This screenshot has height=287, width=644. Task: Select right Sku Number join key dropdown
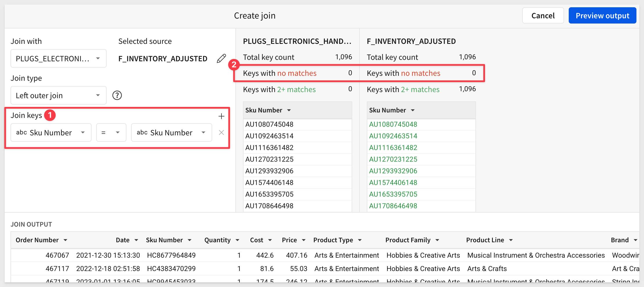(x=171, y=132)
